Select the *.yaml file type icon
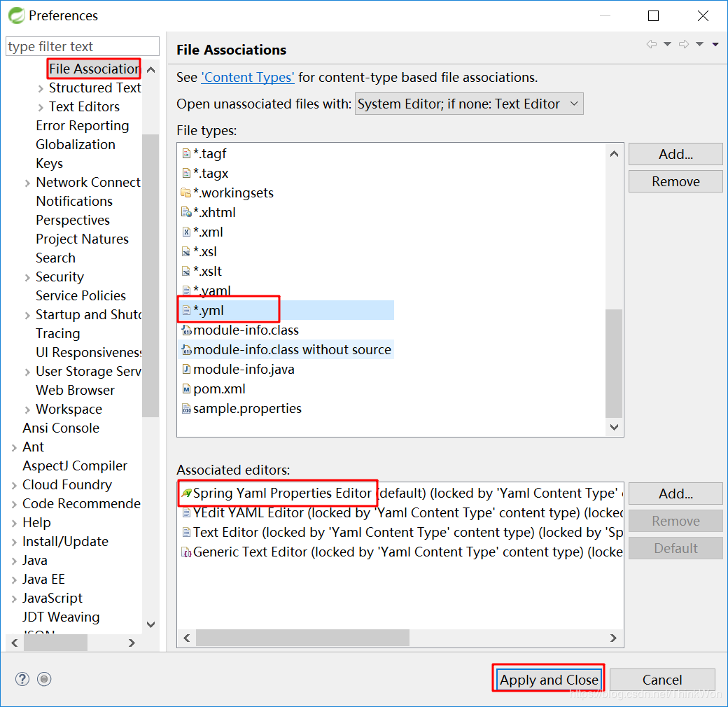 186,290
